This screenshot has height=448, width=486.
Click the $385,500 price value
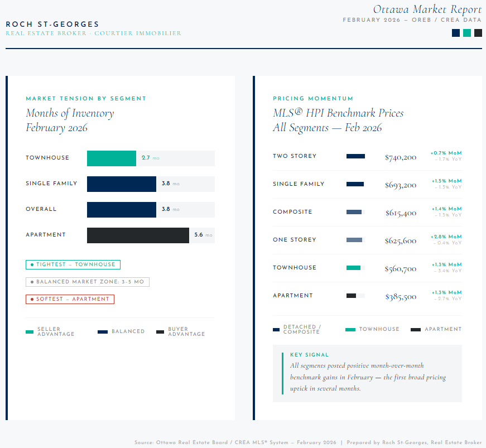[x=401, y=297]
